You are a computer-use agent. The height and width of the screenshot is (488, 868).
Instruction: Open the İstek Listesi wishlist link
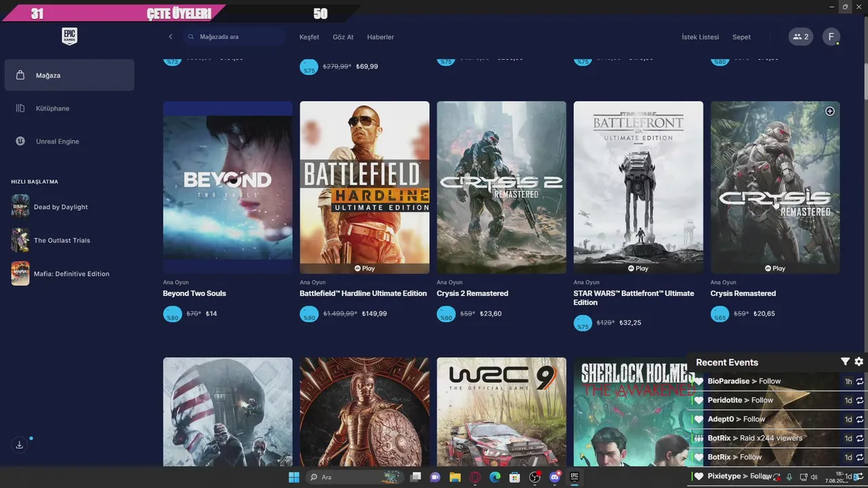[701, 37]
